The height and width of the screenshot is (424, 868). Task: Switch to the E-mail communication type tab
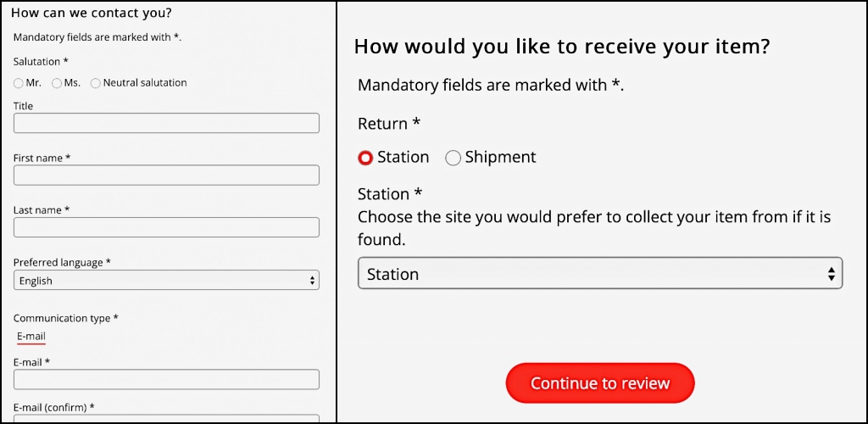click(x=31, y=337)
